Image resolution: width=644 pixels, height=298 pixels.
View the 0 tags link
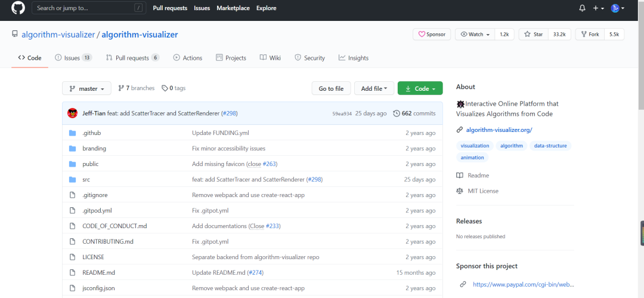tap(174, 88)
